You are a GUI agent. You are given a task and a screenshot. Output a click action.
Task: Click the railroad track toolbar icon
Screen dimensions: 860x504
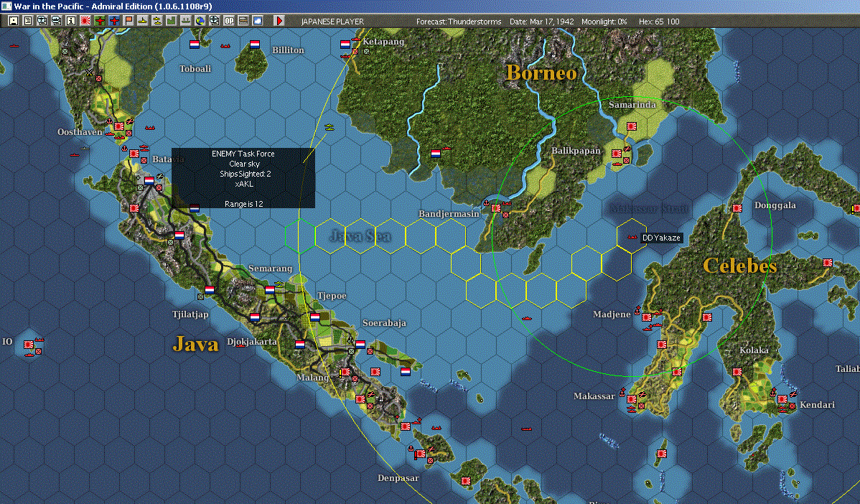click(x=243, y=21)
